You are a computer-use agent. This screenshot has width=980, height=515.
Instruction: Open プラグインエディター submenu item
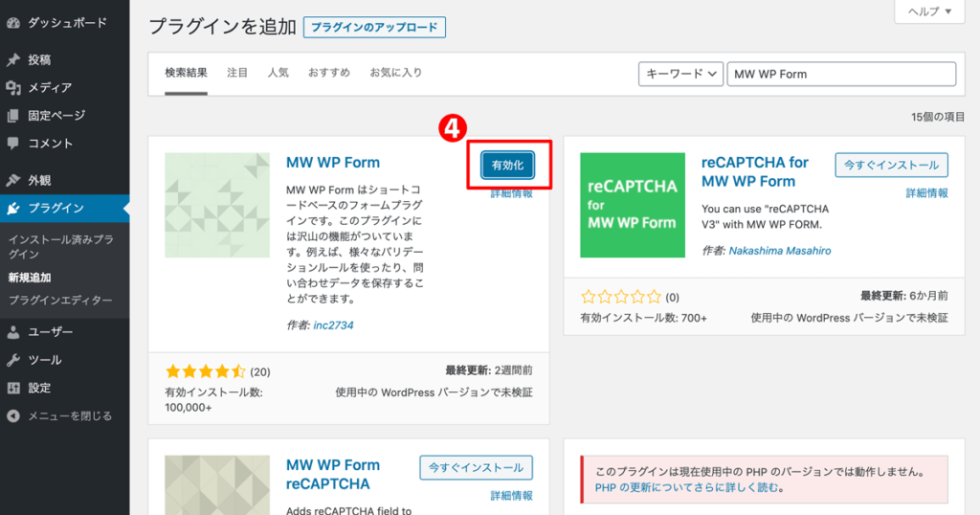coord(60,301)
